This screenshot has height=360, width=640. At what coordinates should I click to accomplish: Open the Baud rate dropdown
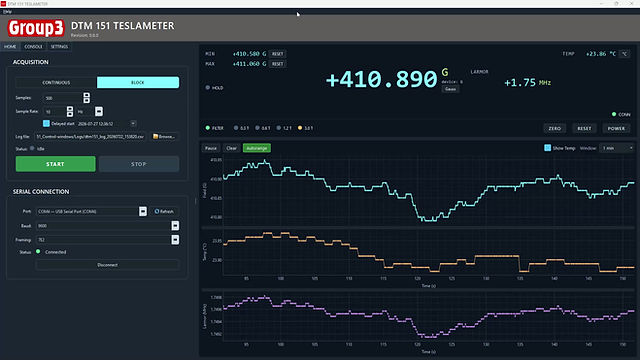[x=175, y=226]
